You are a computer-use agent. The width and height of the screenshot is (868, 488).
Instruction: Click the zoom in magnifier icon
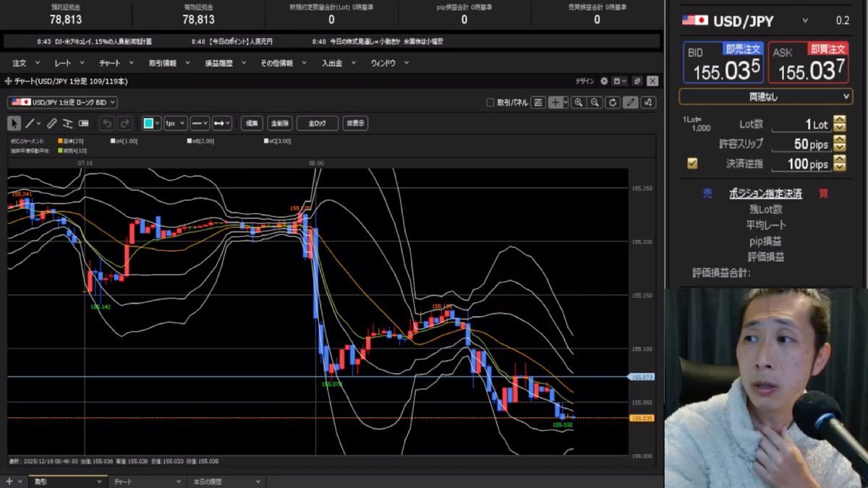click(x=578, y=103)
